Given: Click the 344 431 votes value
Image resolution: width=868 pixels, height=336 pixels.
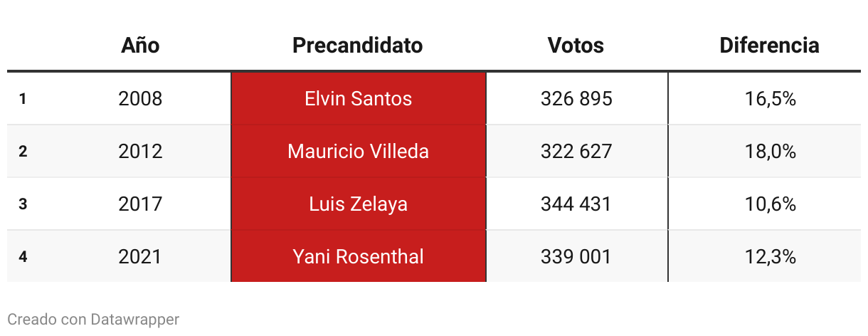Looking at the screenshot, I should [576, 204].
